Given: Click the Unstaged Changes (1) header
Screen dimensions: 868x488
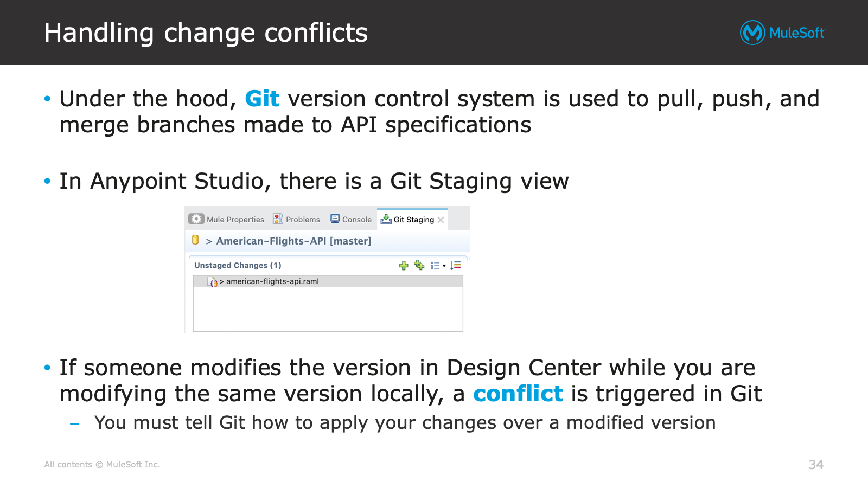Looking at the screenshot, I should point(238,265).
